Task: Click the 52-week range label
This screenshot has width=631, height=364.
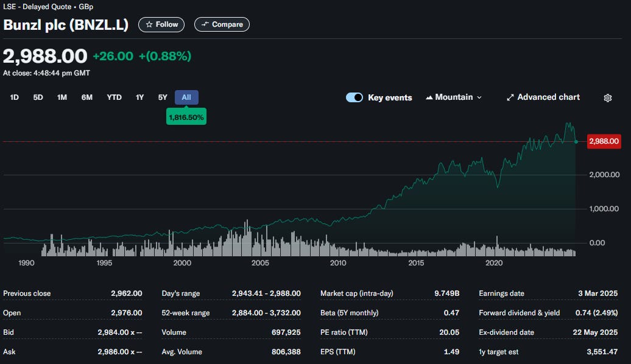Action: pyautogui.click(x=186, y=313)
